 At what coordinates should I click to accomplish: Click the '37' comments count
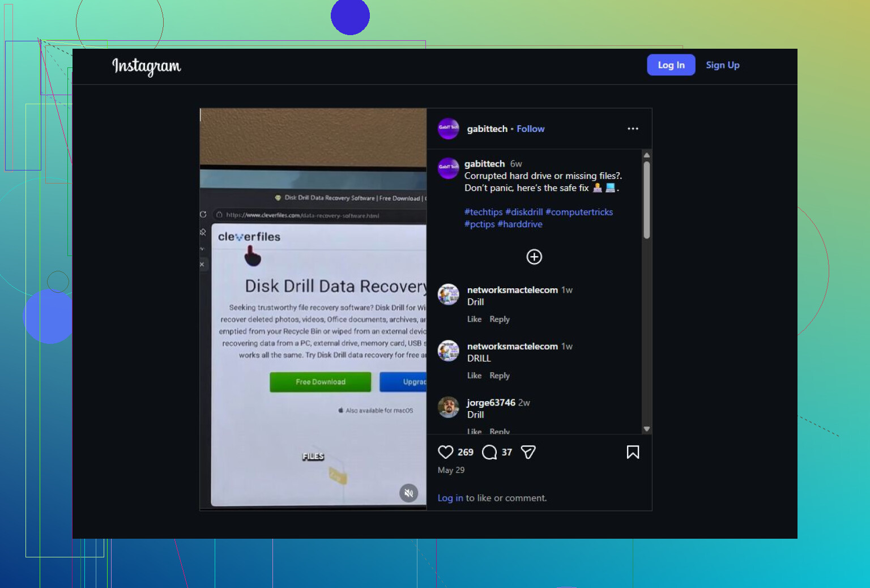click(506, 452)
